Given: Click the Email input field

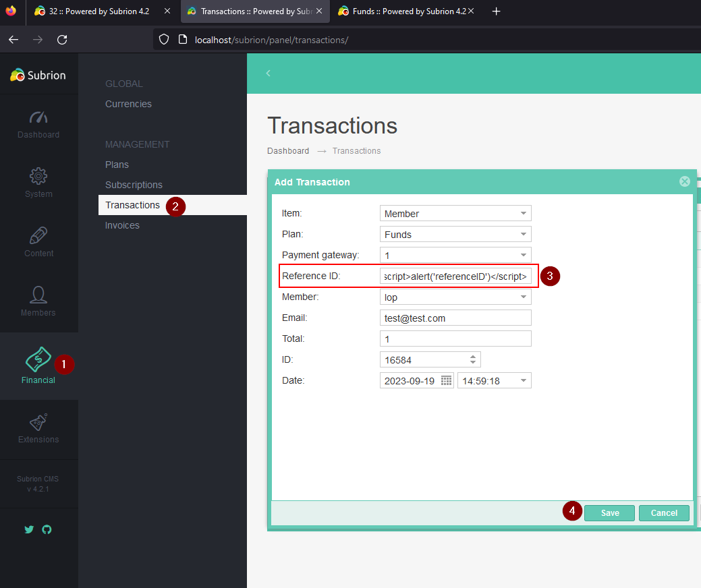Looking at the screenshot, I should point(455,317).
